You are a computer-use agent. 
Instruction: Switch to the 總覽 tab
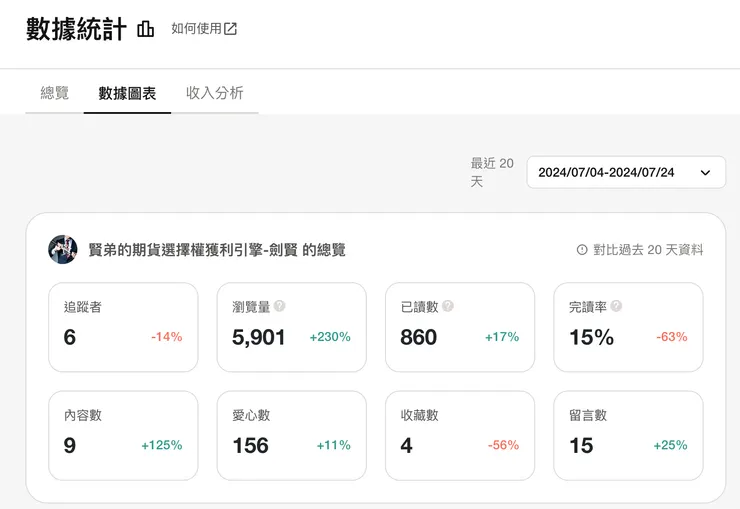pos(55,93)
